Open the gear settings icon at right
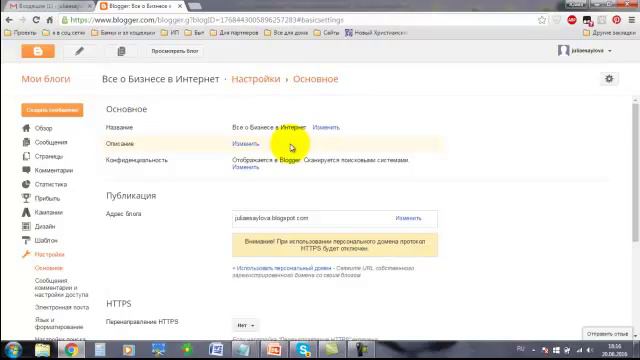 coord(609,79)
